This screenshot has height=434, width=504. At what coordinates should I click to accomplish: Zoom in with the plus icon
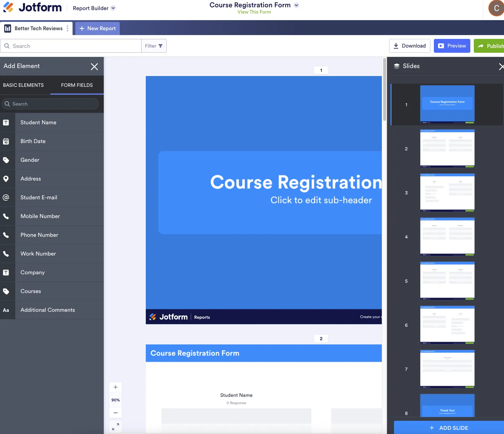coord(116,387)
